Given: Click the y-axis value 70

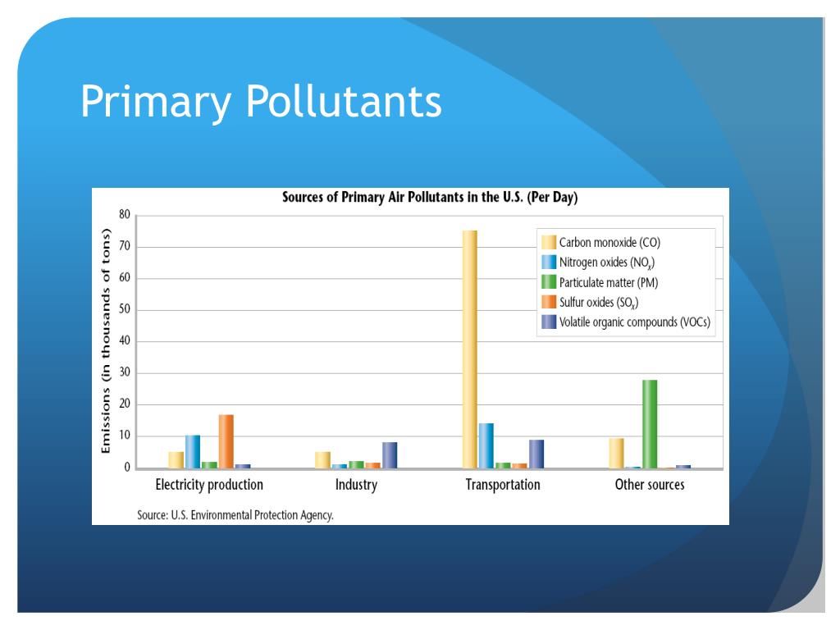Looking at the screenshot, I should click(125, 246).
